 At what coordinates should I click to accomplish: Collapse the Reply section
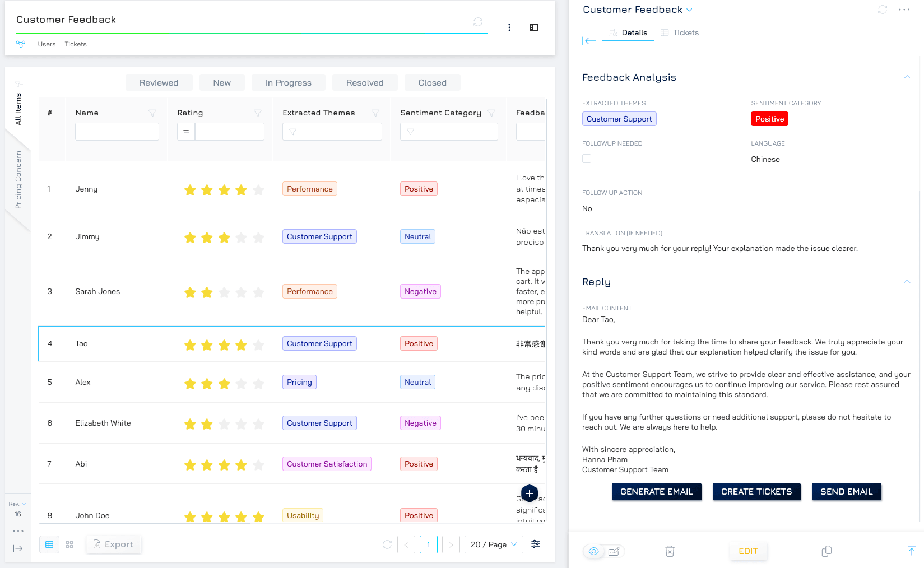[x=907, y=282]
